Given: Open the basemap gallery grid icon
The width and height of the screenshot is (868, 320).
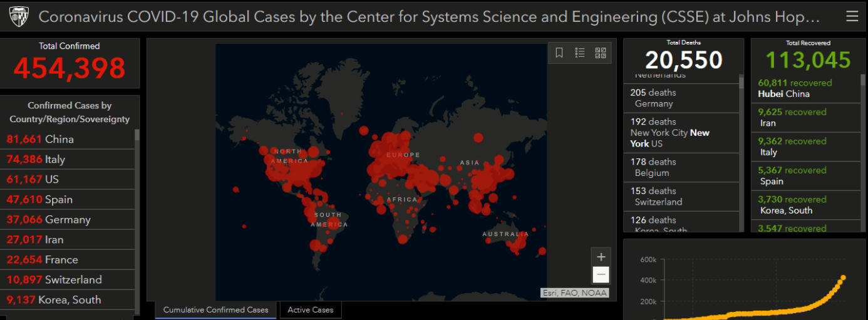Looking at the screenshot, I should pyautogui.click(x=601, y=53).
